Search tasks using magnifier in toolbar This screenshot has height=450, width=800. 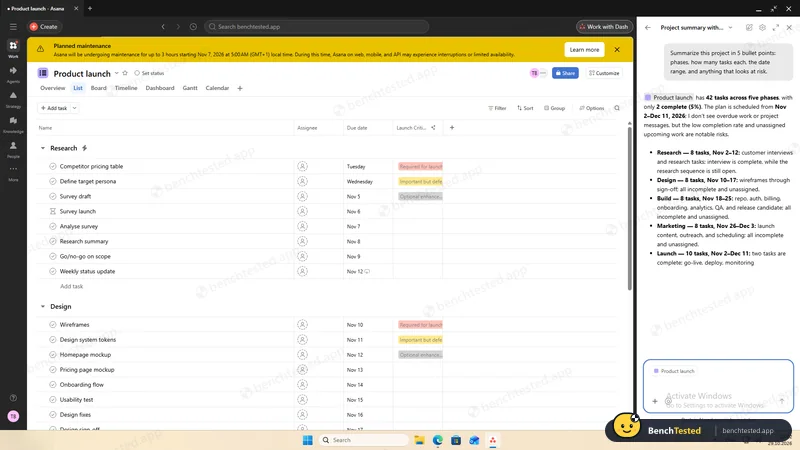coord(617,108)
